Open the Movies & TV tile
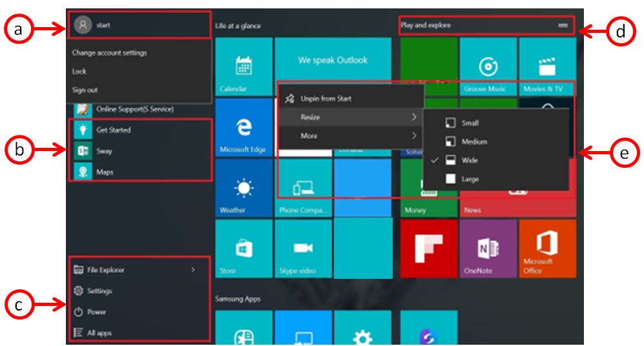This screenshot has height=346, width=644. tap(548, 66)
